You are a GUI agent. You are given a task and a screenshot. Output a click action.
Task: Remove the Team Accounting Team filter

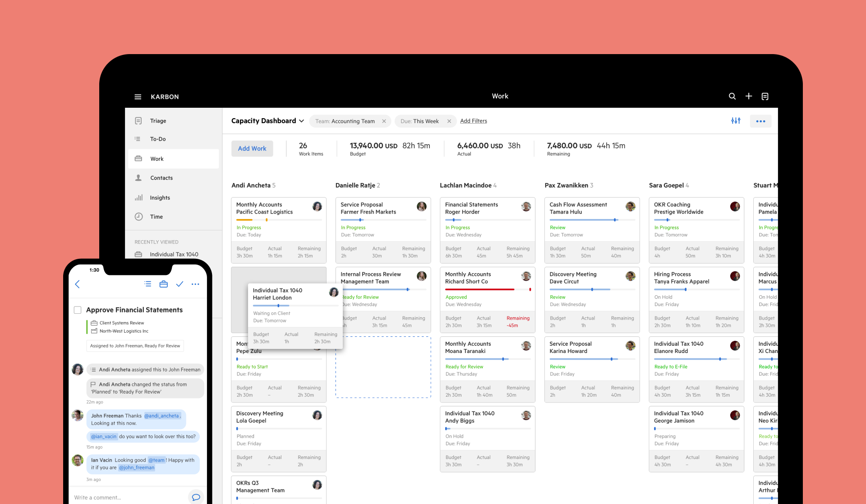pyautogui.click(x=384, y=121)
